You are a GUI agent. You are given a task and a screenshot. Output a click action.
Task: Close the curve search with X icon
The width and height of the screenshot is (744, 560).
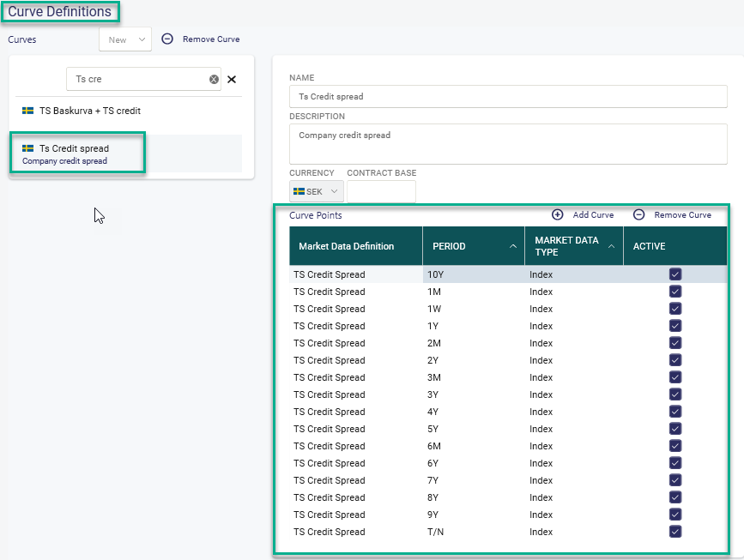[x=232, y=80]
